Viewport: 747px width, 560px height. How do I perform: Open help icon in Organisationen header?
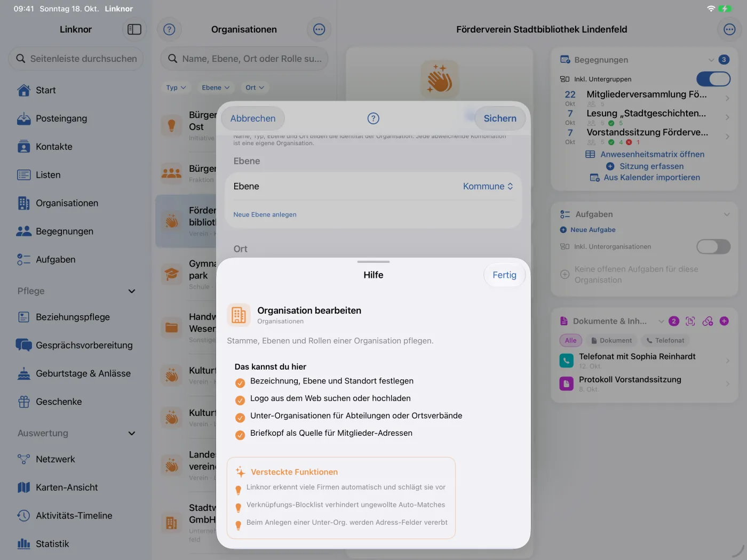169,29
